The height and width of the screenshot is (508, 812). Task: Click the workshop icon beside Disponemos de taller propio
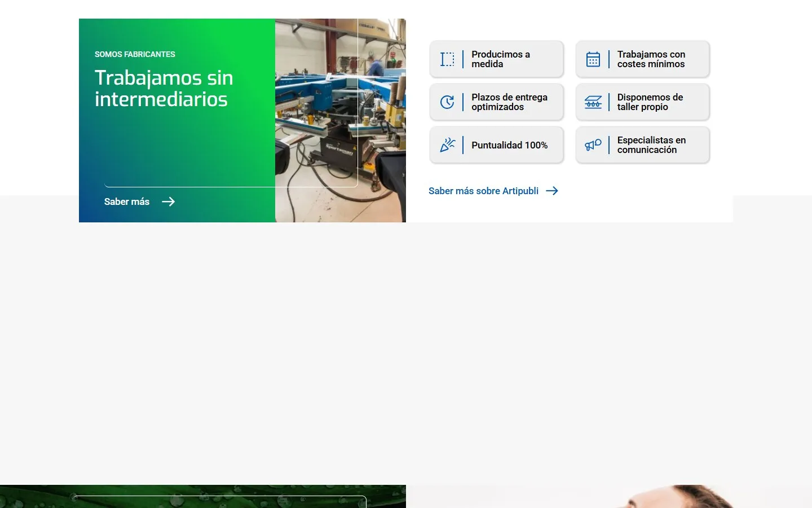click(x=593, y=102)
